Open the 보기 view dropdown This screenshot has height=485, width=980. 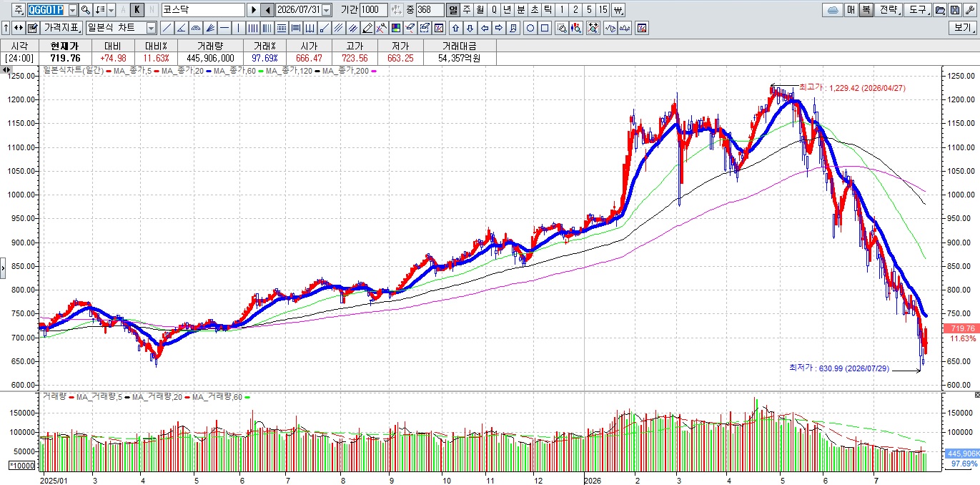(x=963, y=28)
